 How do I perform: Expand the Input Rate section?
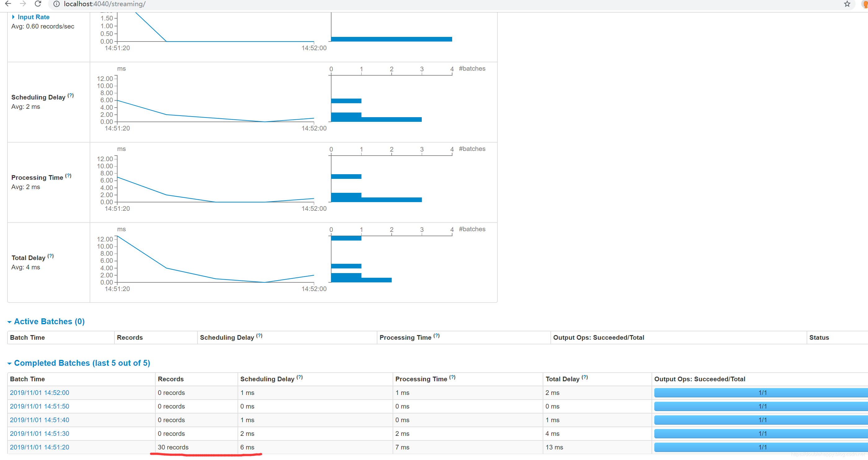coord(33,17)
